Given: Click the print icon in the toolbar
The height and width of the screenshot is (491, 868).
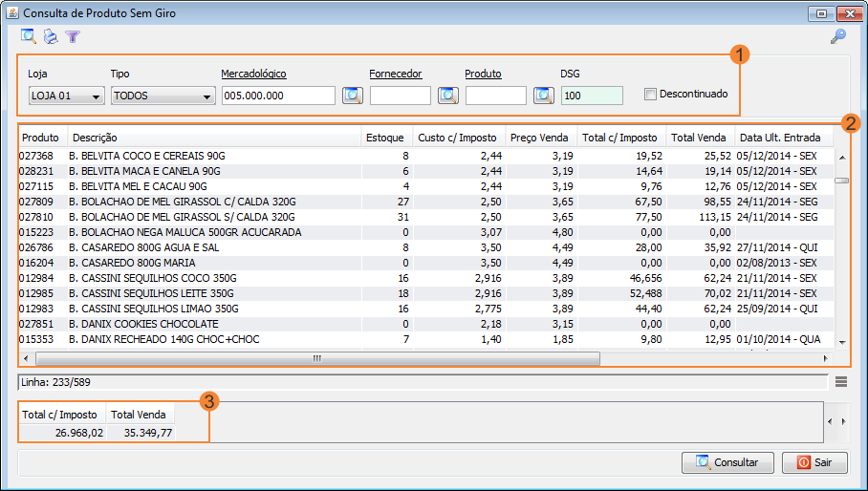Looking at the screenshot, I should click(51, 36).
